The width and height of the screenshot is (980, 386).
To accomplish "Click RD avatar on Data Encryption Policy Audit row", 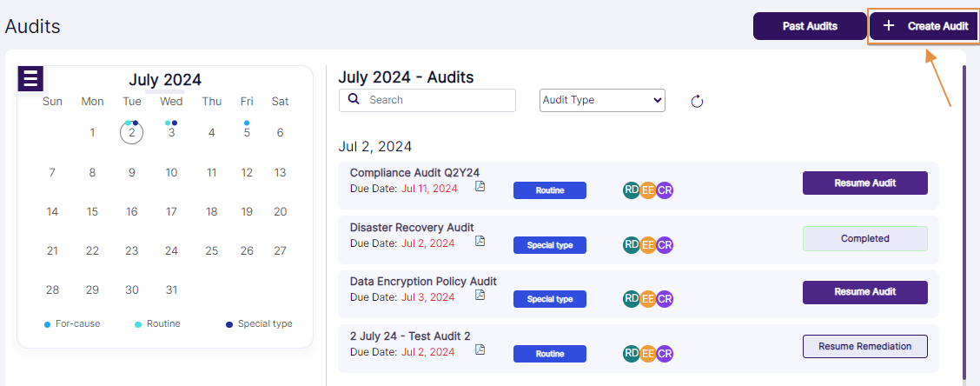I will click(x=632, y=299).
